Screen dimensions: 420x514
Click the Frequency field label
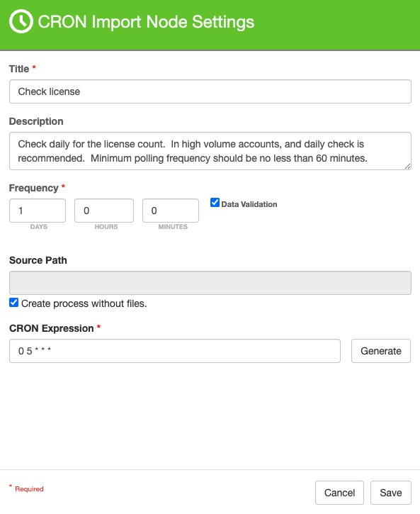pyautogui.click(x=33, y=188)
